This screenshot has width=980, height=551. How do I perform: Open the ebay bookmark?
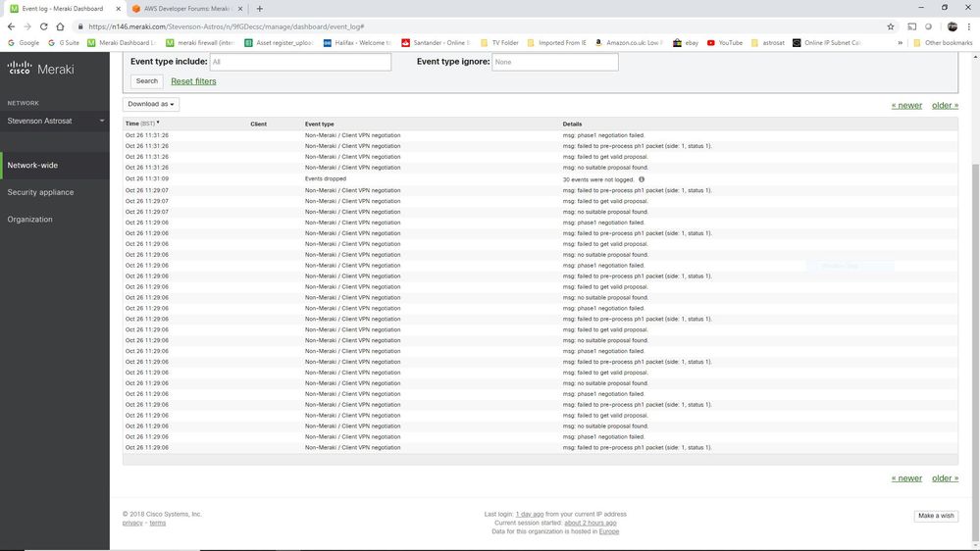pyautogui.click(x=686, y=43)
